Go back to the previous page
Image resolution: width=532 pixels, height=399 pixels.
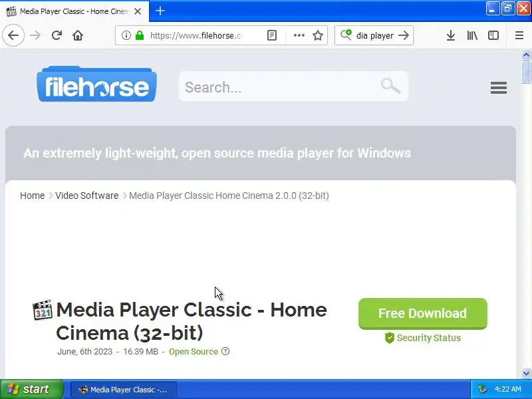13,35
